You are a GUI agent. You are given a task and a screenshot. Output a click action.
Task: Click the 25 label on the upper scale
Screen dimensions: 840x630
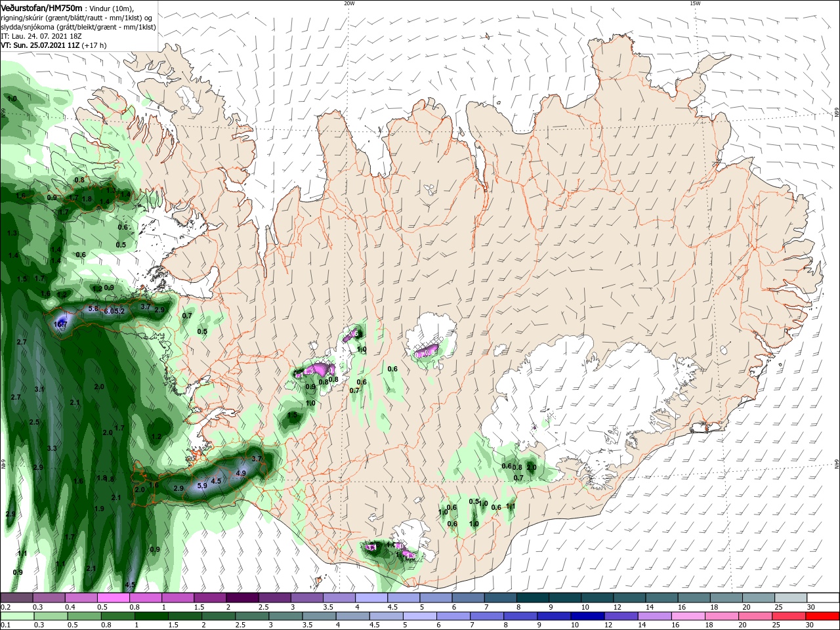click(x=778, y=607)
